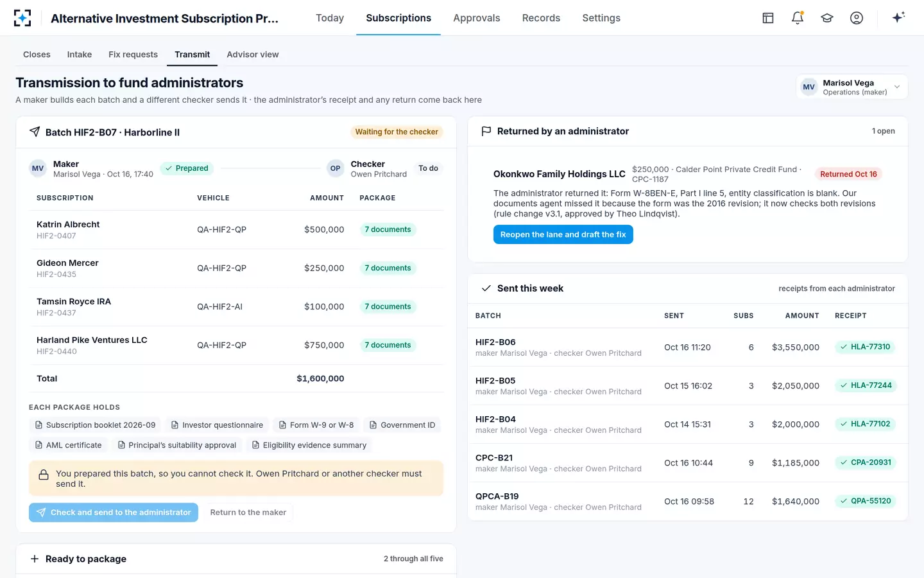Click Reopen the lane and draft the fix
Screen dimensions: 924x578
[x=563, y=234]
